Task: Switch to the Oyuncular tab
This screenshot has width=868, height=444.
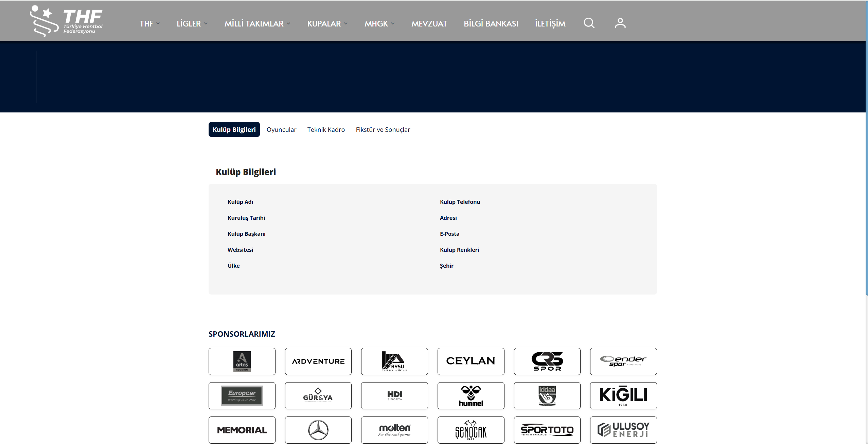Action: [x=281, y=129]
